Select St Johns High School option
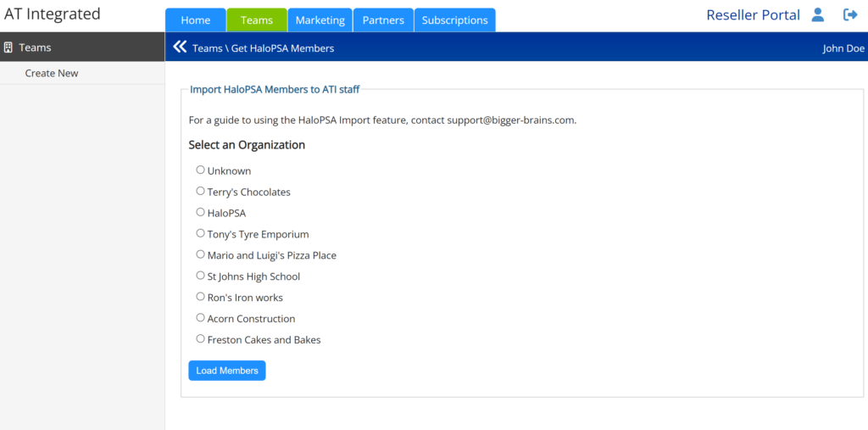Image resolution: width=868 pixels, height=430 pixels. click(200, 276)
